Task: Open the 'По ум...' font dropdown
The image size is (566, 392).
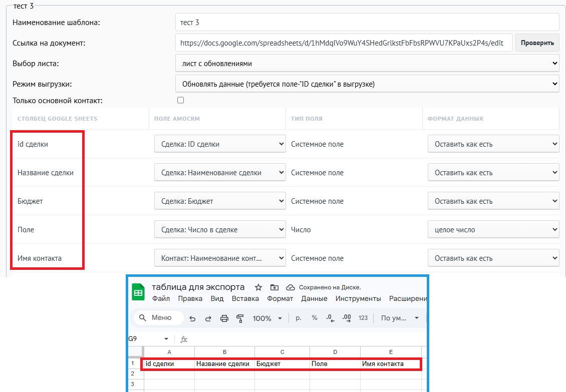Action: pyautogui.click(x=400, y=318)
